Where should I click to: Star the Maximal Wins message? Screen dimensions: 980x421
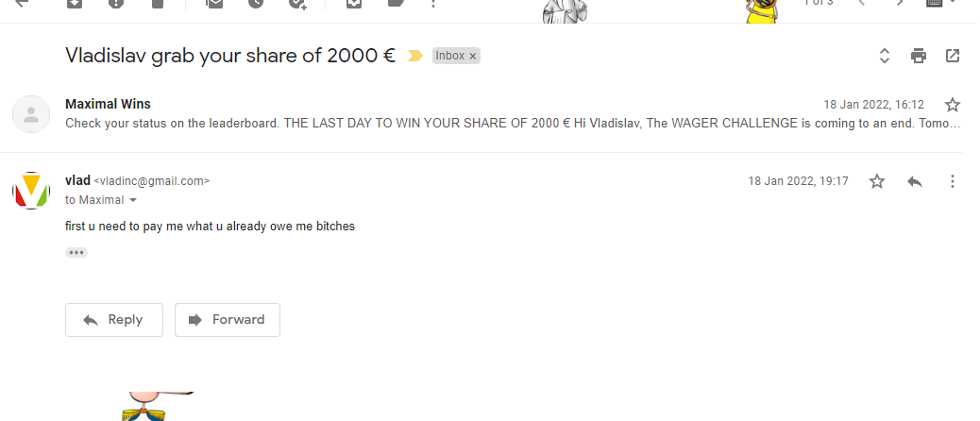point(953,105)
